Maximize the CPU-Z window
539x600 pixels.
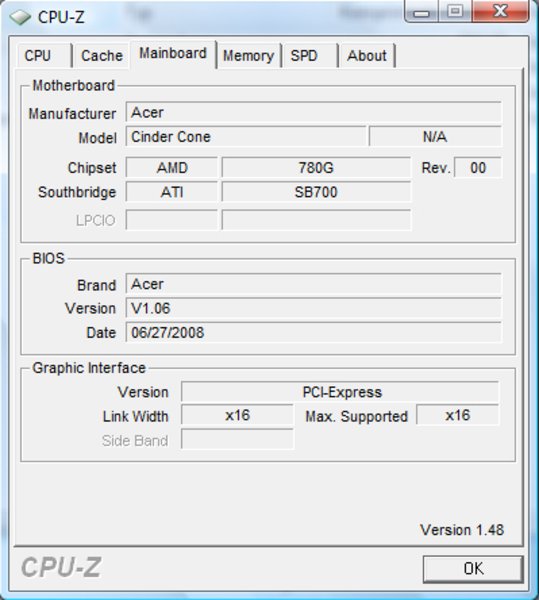455,11
